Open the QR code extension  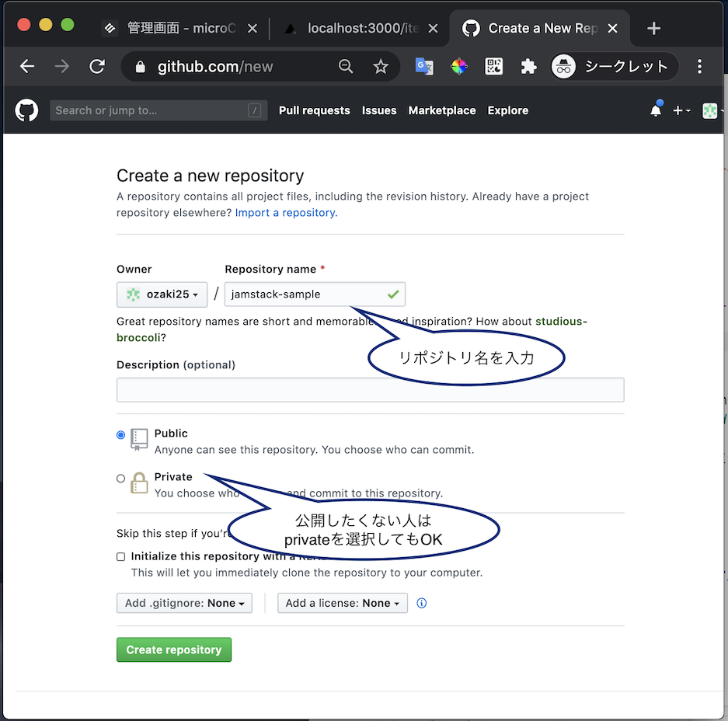pyautogui.click(x=493, y=66)
